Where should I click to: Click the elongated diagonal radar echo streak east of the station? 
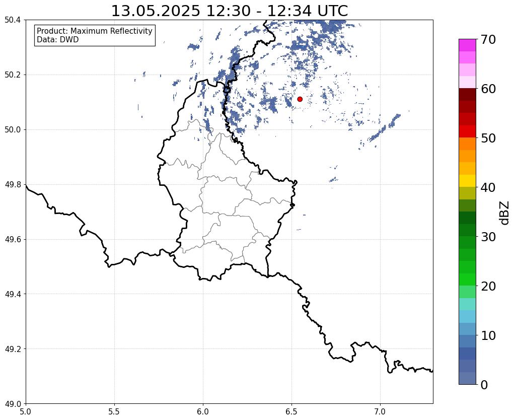384,128
